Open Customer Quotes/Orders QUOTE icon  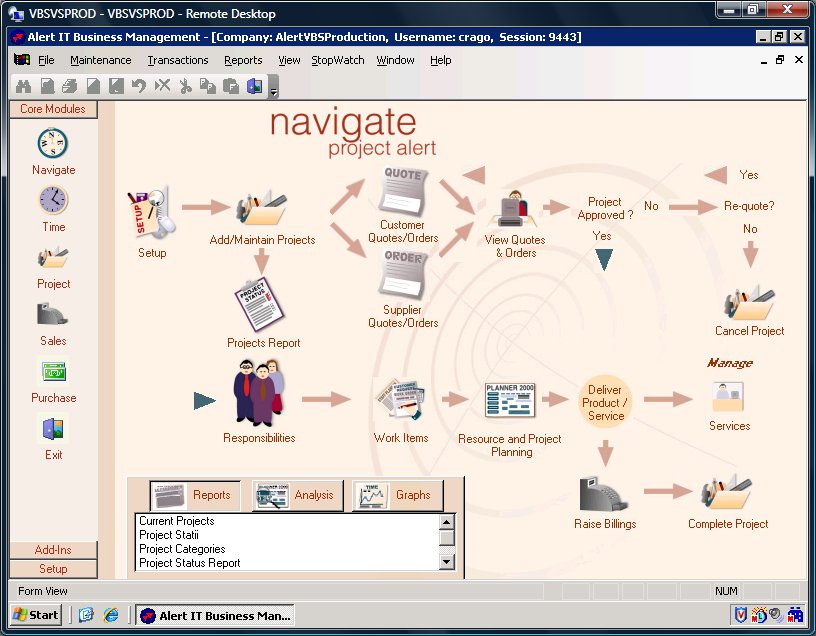[x=403, y=191]
